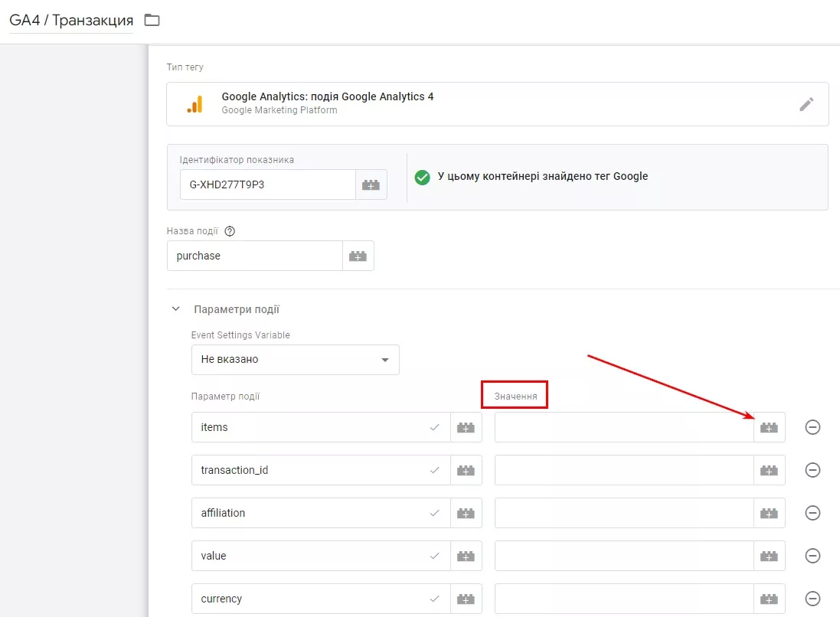Select the items parameter name field
Viewport: 840px width, 617px height.
coord(321,427)
